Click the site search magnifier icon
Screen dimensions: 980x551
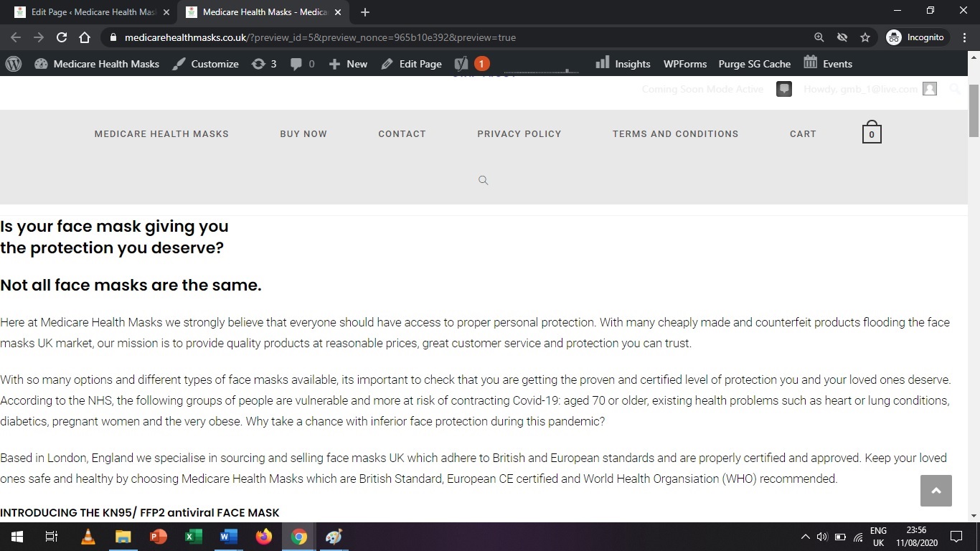pyautogui.click(x=484, y=180)
